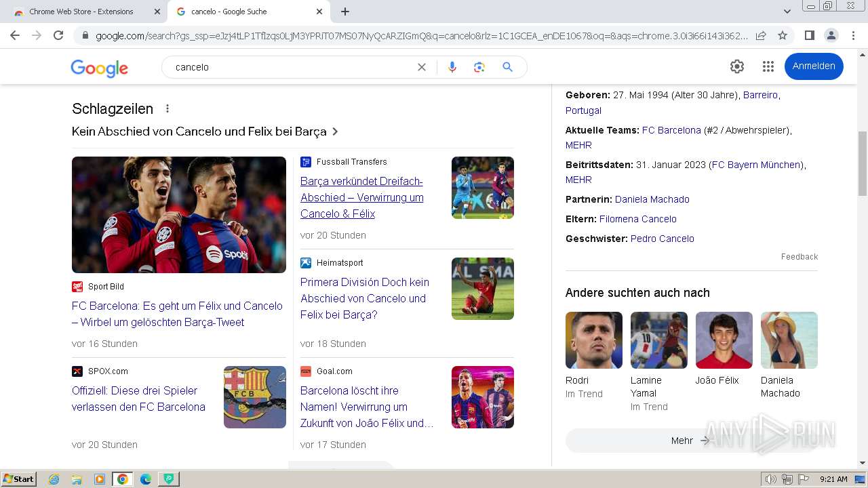The width and height of the screenshot is (868, 488).
Task: Click Goal.com article thumbnail
Action: [x=483, y=397]
